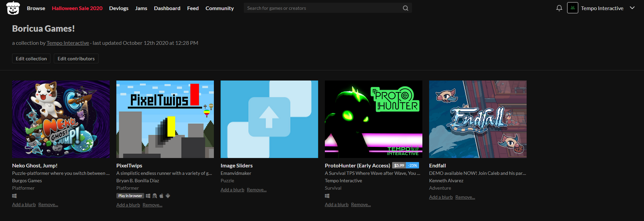The image size is (644, 221).
Task: Go to the Feed page
Action: pyautogui.click(x=193, y=8)
